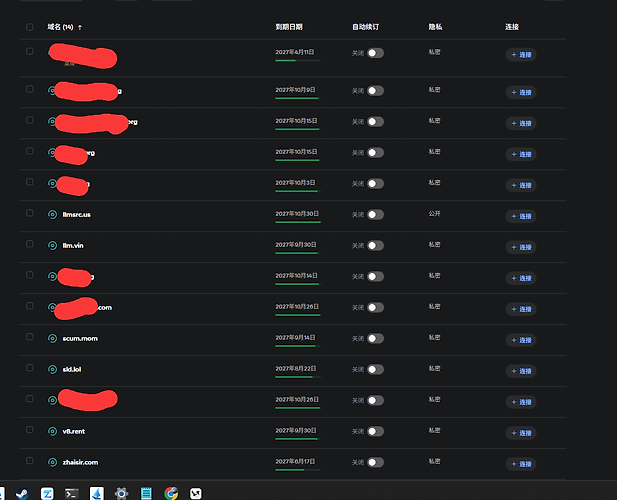617x500 pixels.
Task: Click the date 2027年10月30日
Action: click(x=297, y=214)
